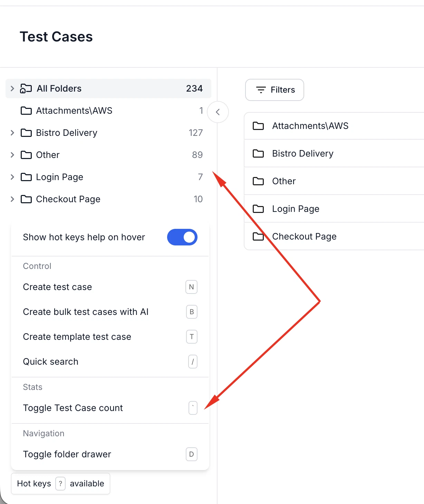424x504 pixels.
Task: Expand the Bistro Delivery folder tree
Action: pos(12,133)
